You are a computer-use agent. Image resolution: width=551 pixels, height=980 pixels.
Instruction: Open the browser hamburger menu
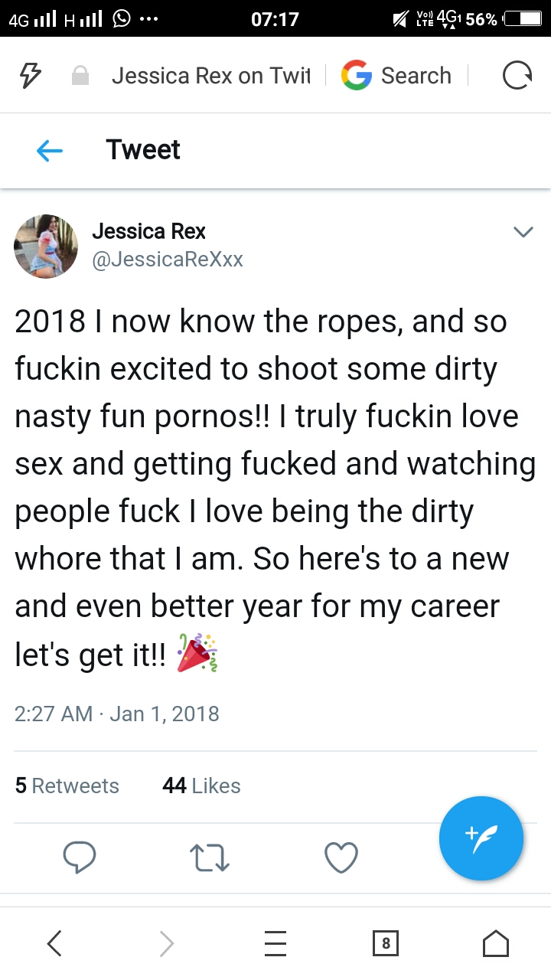275,943
